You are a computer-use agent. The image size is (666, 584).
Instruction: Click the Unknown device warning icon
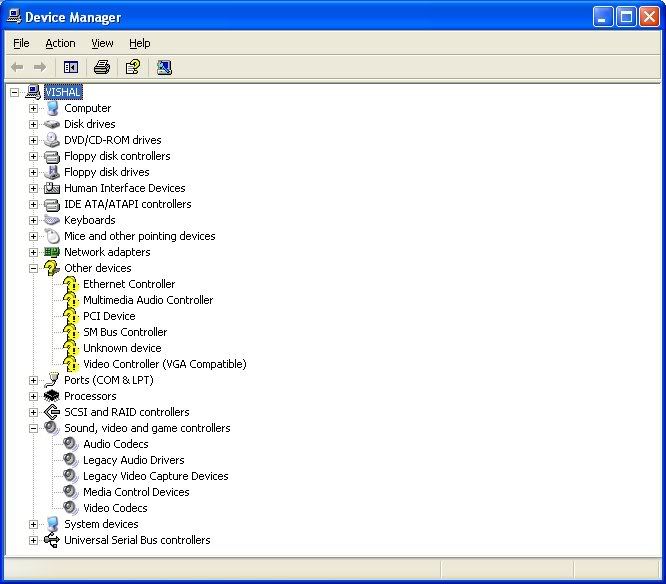click(x=71, y=348)
